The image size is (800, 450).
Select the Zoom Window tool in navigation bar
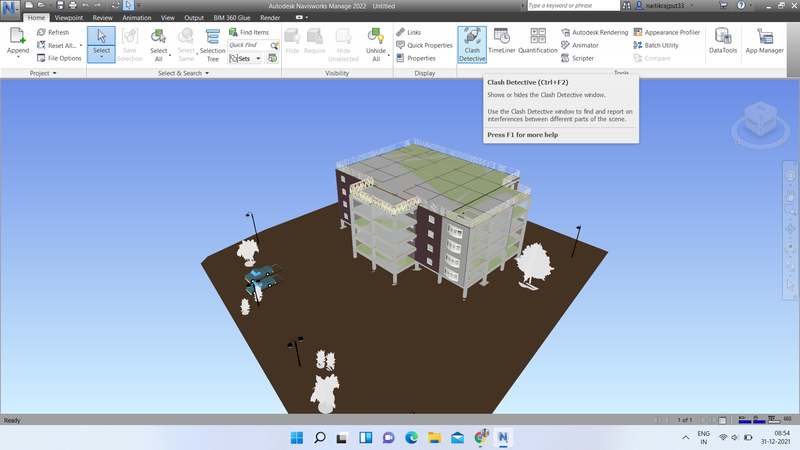point(790,211)
